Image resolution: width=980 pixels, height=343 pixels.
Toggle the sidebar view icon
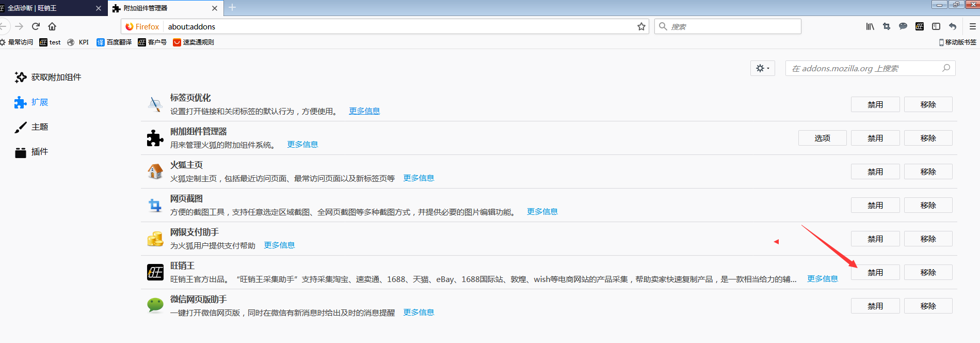pyautogui.click(x=936, y=26)
